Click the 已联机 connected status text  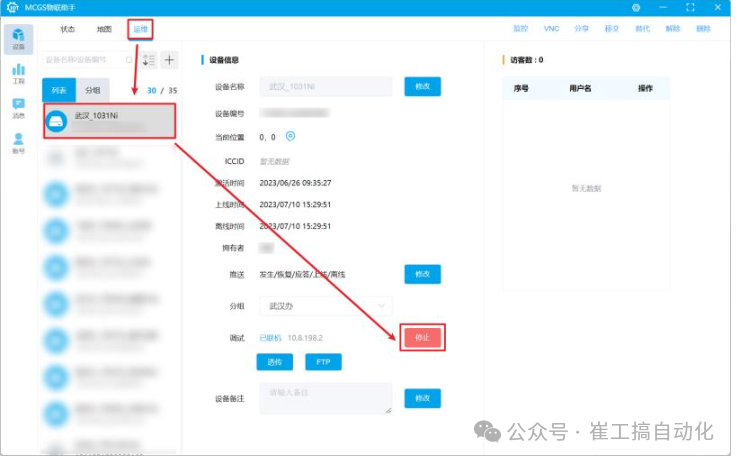tap(270, 338)
